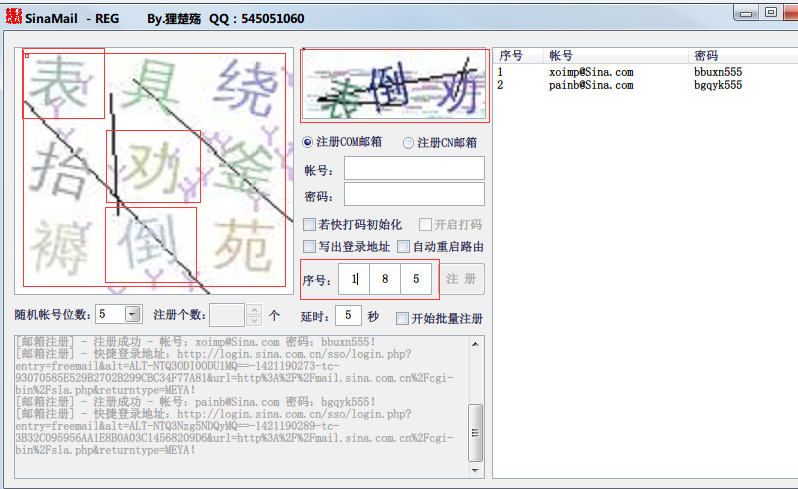Screen dimensions: 798x489
Task: Click the 釜 character in captcha grid
Action: 244,168
